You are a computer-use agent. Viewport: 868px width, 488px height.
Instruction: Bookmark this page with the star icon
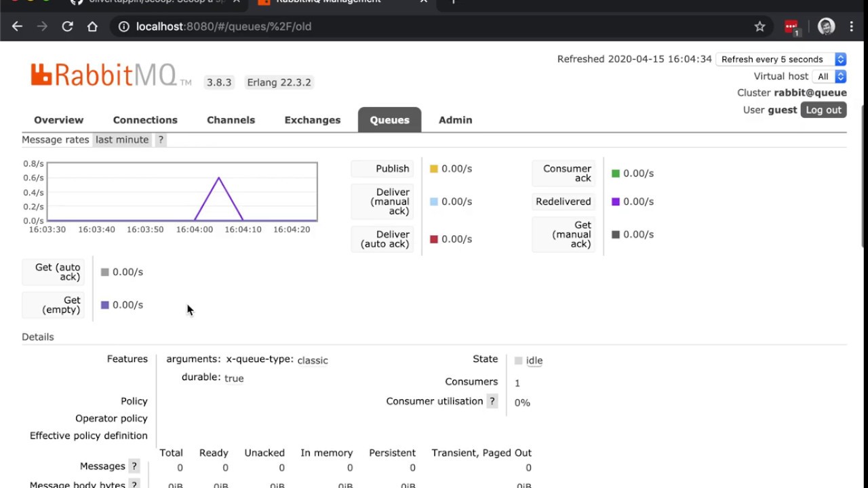click(x=759, y=26)
